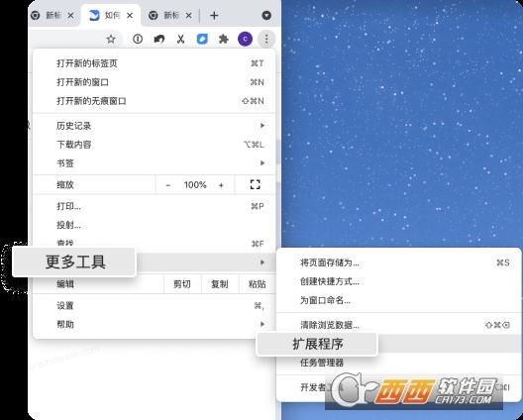
Task: Decrease zoom with the minus button
Action: pyautogui.click(x=168, y=185)
